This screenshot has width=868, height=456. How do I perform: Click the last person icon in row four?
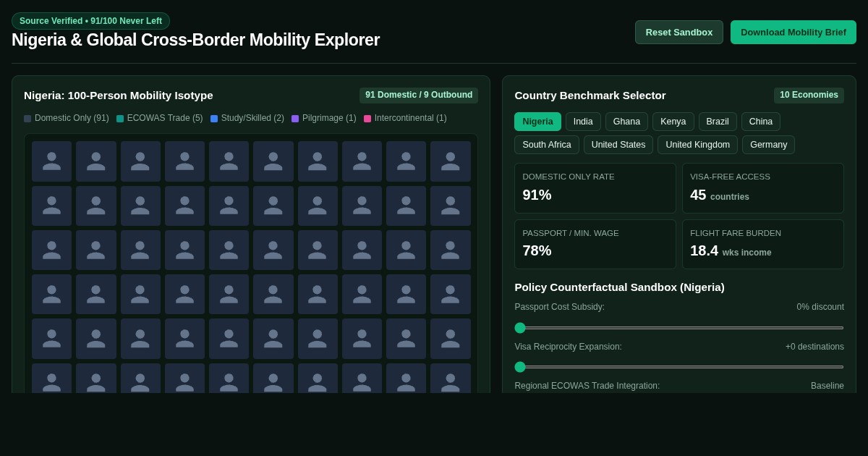(451, 295)
